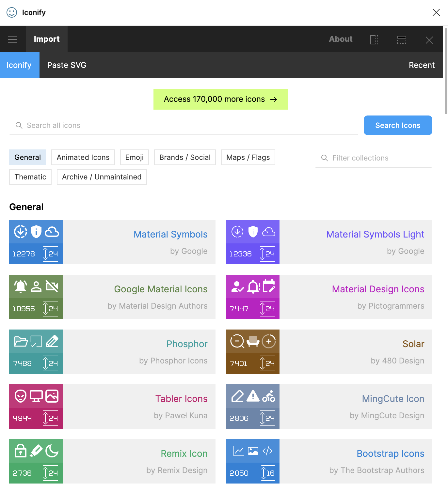The width and height of the screenshot is (448, 492).
Task: Toggle the Emoji category filter
Action: (x=135, y=157)
